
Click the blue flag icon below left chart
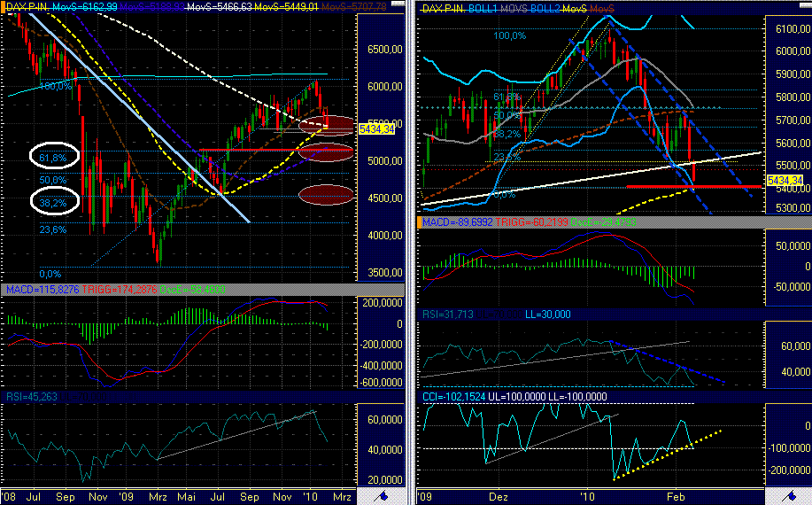(383, 496)
